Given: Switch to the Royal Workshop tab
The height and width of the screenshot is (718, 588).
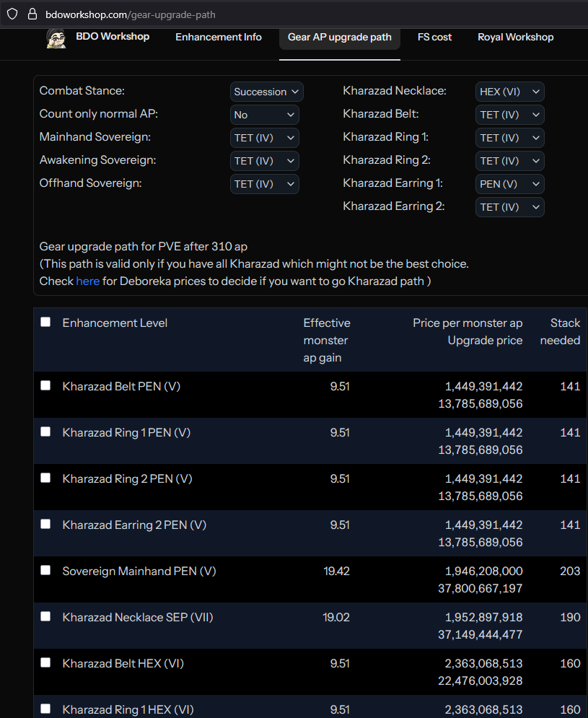Looking at the screenshot, I should tap(516, 37).
